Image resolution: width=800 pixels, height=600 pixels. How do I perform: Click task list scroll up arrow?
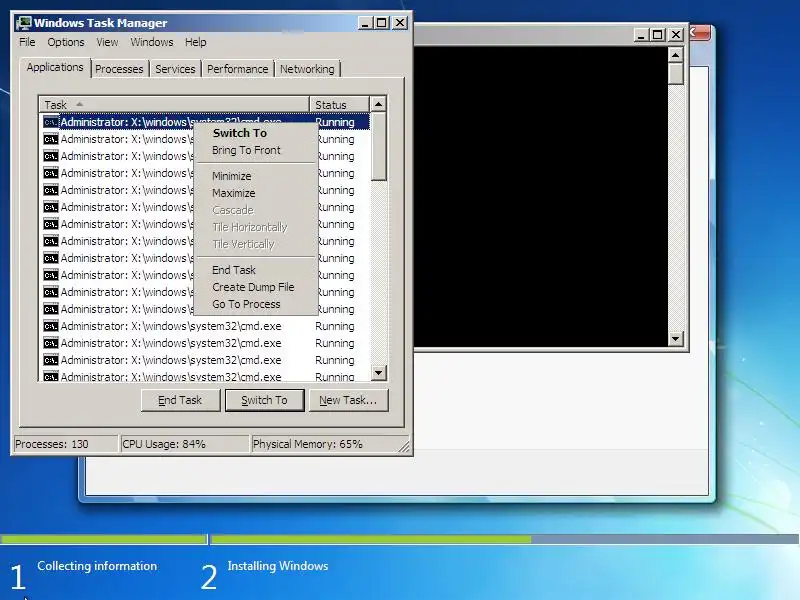[378, 104]
